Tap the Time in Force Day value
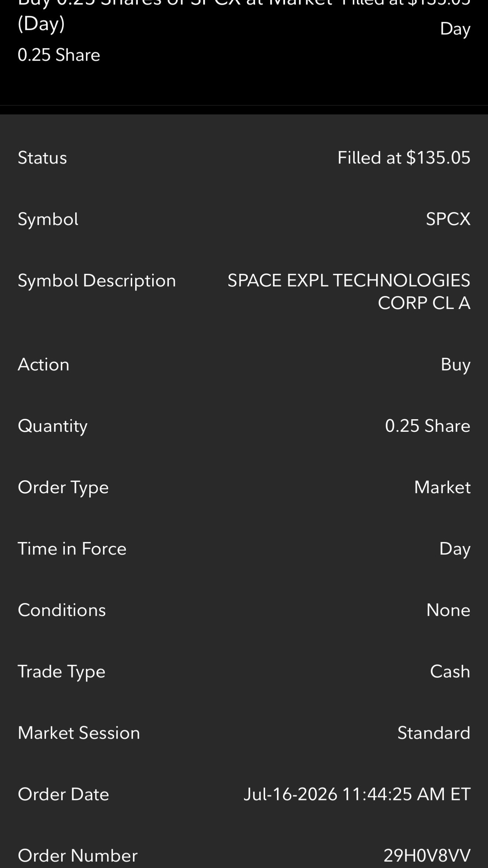The width and height of the screenshot is (488, 868). coord(455,549)
